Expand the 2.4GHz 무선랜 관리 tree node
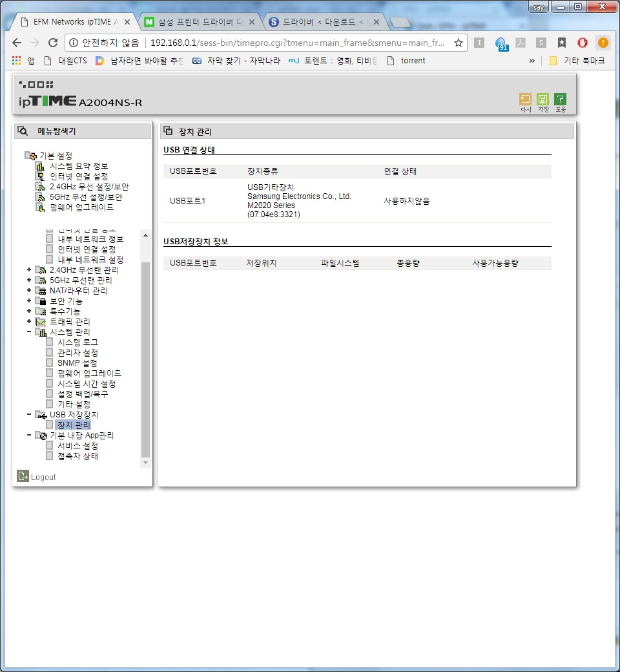The width and height of the screenshot is (620, 672). [x=28, y=269]
